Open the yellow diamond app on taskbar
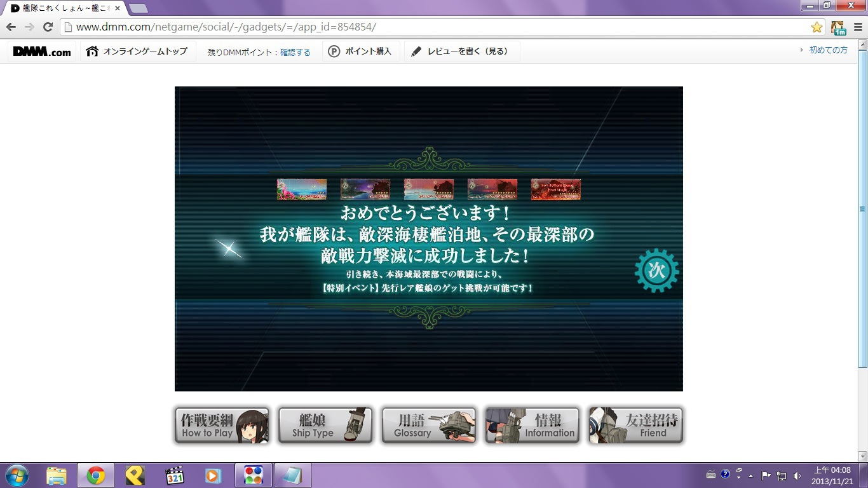This screenshot has height=488, width=868. pos(135,475)
